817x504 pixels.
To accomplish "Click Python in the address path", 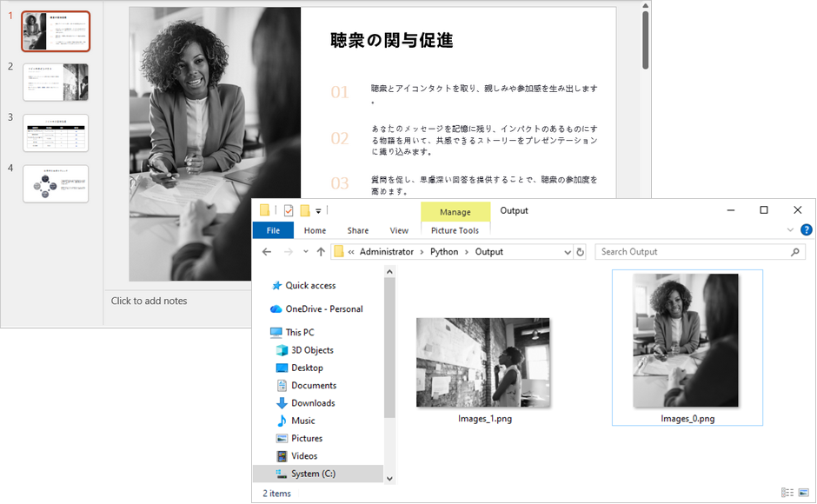I will click(444, 252).
